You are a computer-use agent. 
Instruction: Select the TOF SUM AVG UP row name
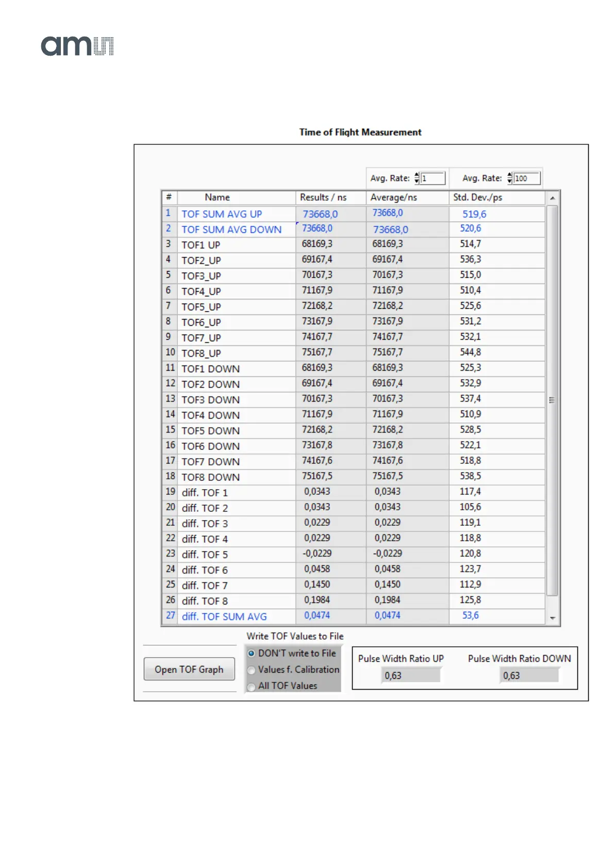click(222, 214)
